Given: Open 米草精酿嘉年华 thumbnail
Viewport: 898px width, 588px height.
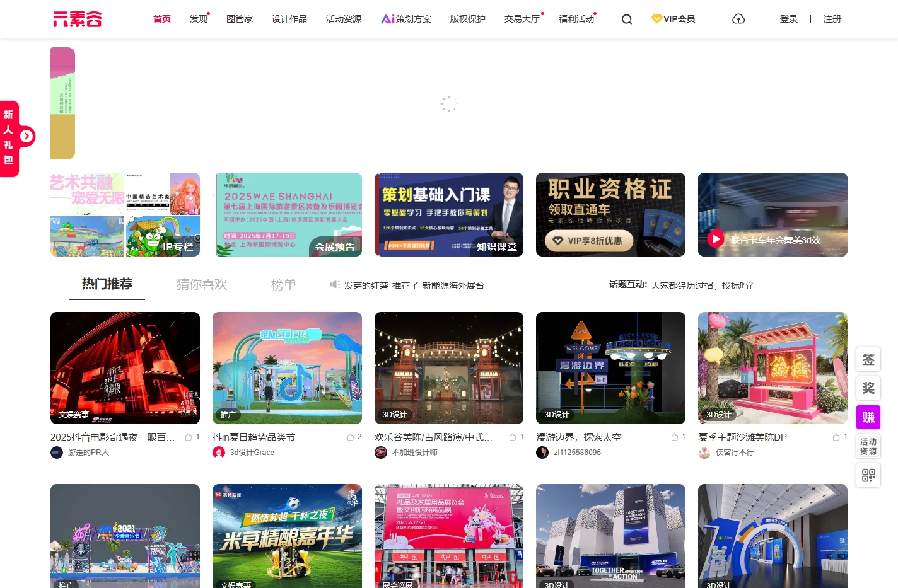Looking at the screenshot, I should pos(287,536).
